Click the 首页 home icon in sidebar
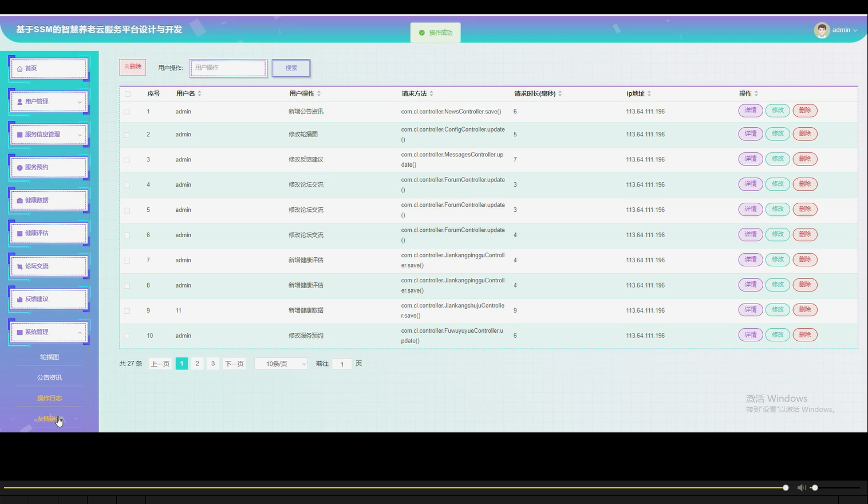868x504 pixels. (20, 69)
